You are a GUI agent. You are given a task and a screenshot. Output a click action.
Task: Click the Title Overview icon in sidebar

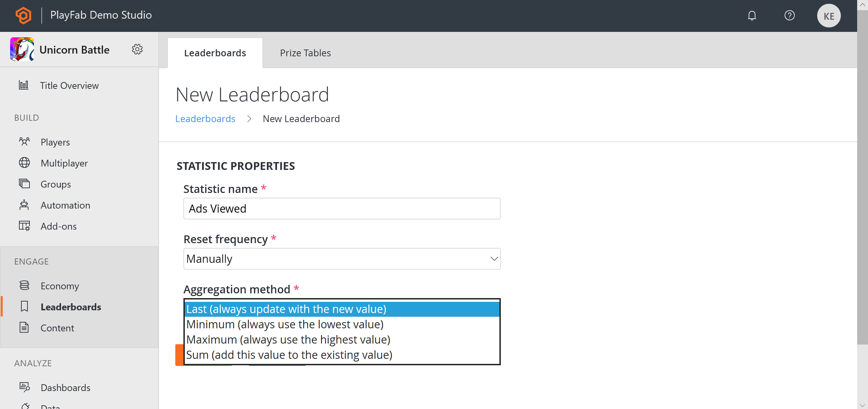click(24, 85)
